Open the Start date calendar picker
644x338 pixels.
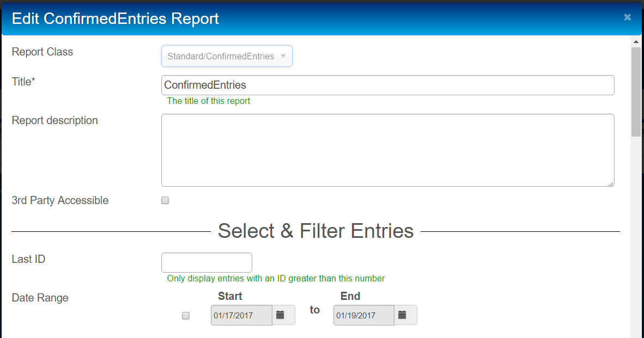283,315
